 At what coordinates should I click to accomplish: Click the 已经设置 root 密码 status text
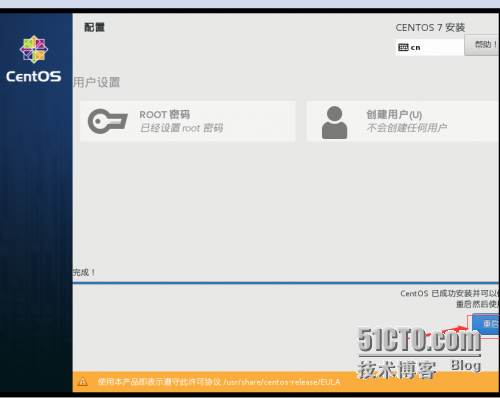(181, 128)
